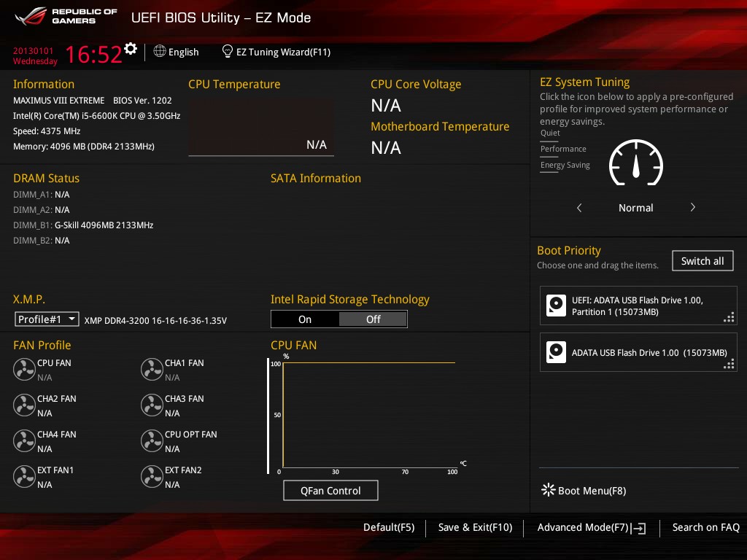This screenshot has width=747, height=560.
Task: Select ADATA USB Flash Drive 1.00 boot entry
Action: pyautogui.click(x=638, y=352)
